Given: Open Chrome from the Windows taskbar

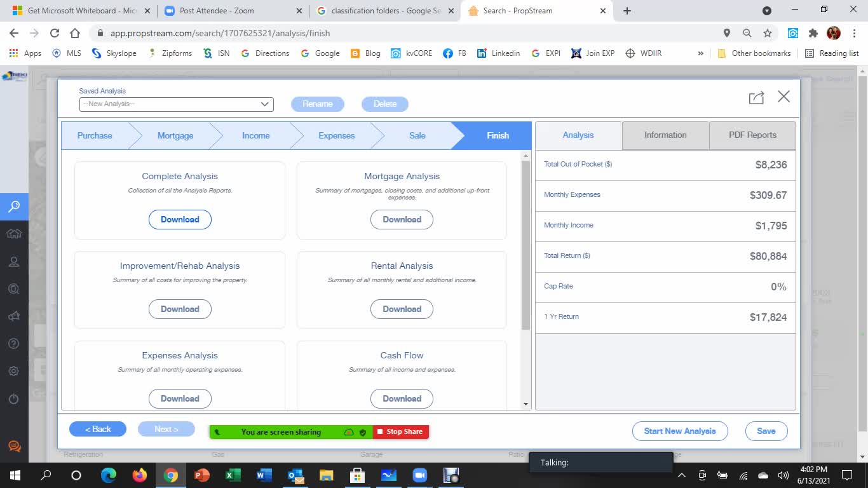Looking at the screenshot, I should (x=171, y=475).
